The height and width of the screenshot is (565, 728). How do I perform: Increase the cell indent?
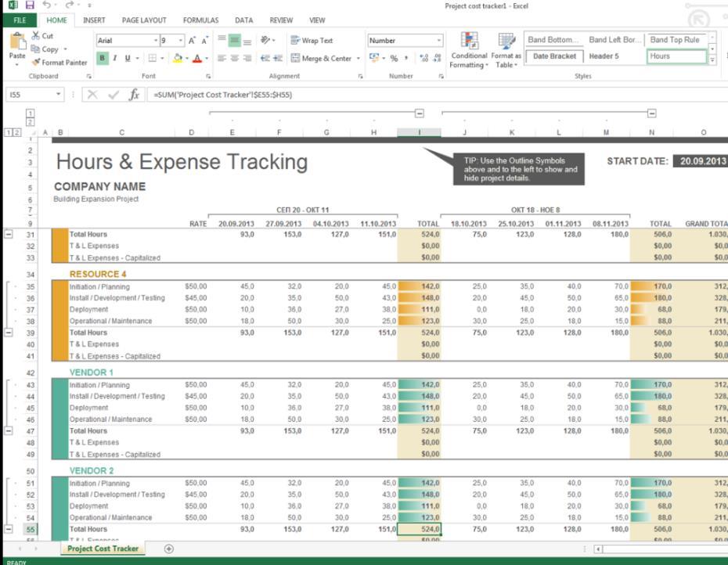tap(278, 58)
